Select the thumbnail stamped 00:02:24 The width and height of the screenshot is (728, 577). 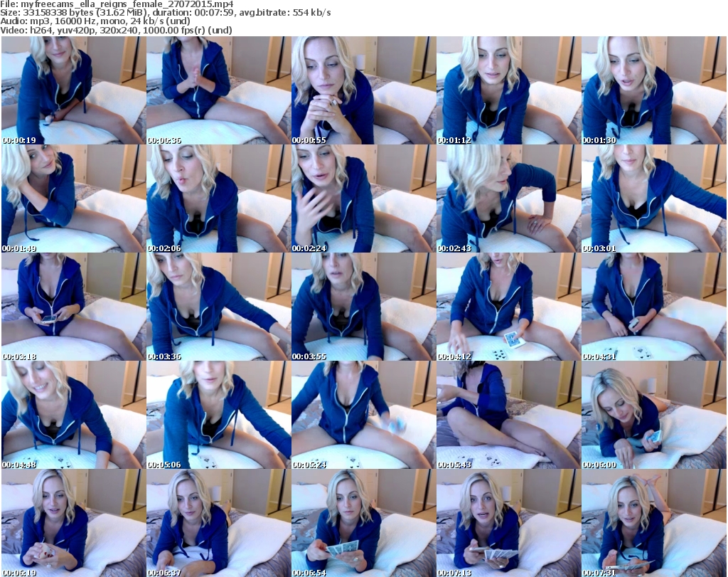click(363, 198)
